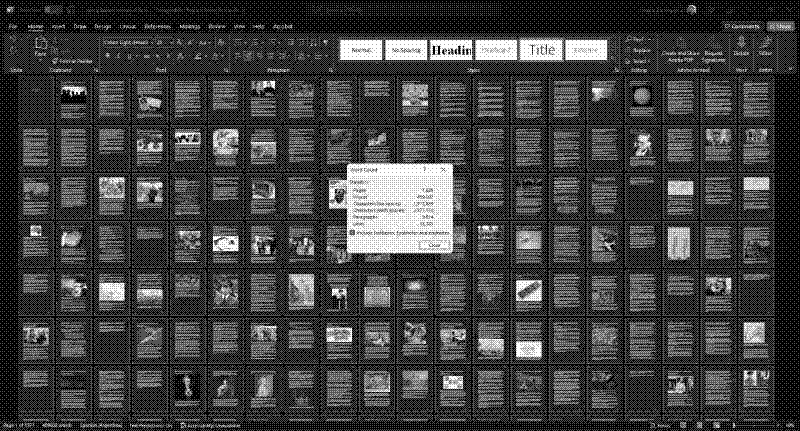Screen dimensions: 800x431
Task: Open the Select dropdown in Editing
Action: (x=638, y=61)
